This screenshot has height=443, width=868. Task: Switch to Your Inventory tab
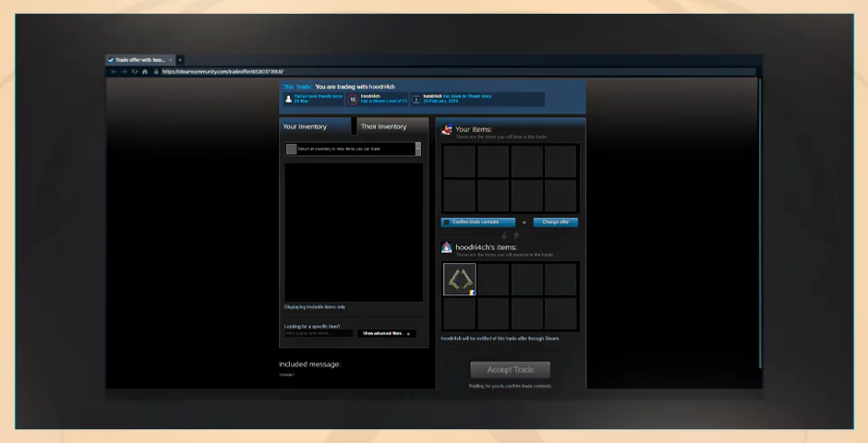pos(316,126)
